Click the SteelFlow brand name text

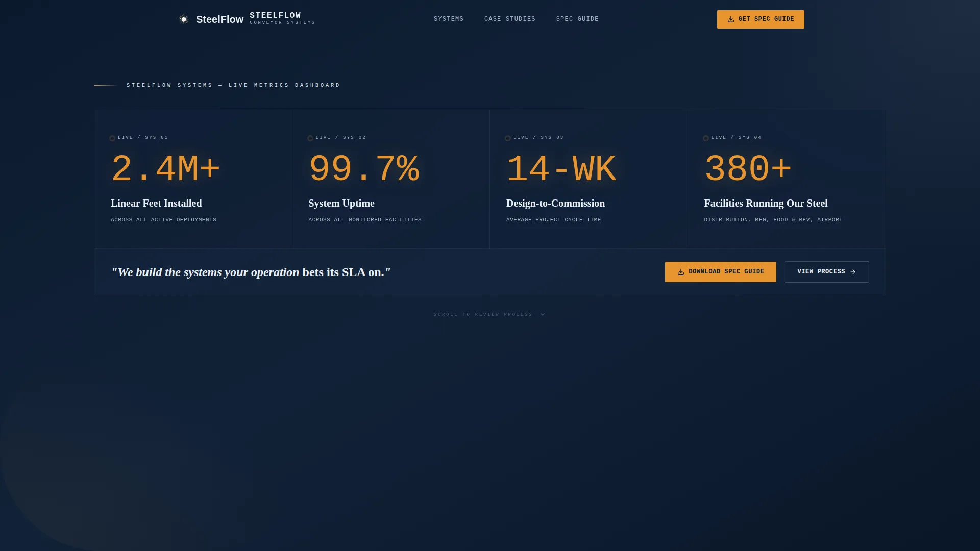(x=219, y=19)
